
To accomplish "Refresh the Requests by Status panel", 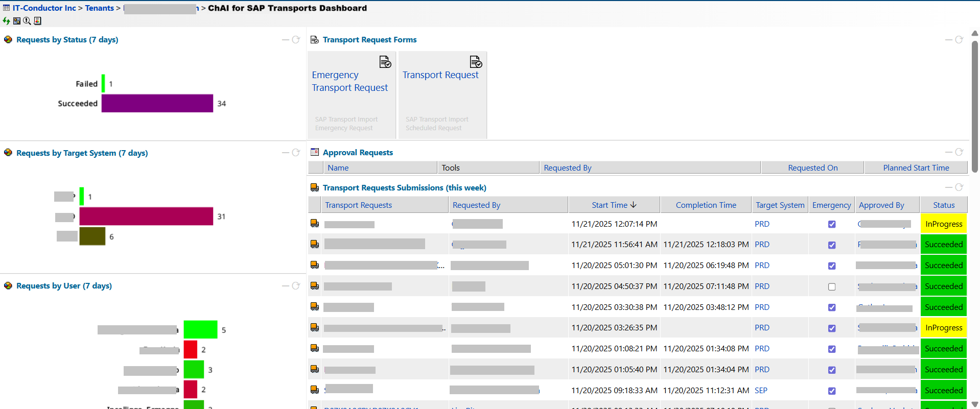I will coord(296,40).
